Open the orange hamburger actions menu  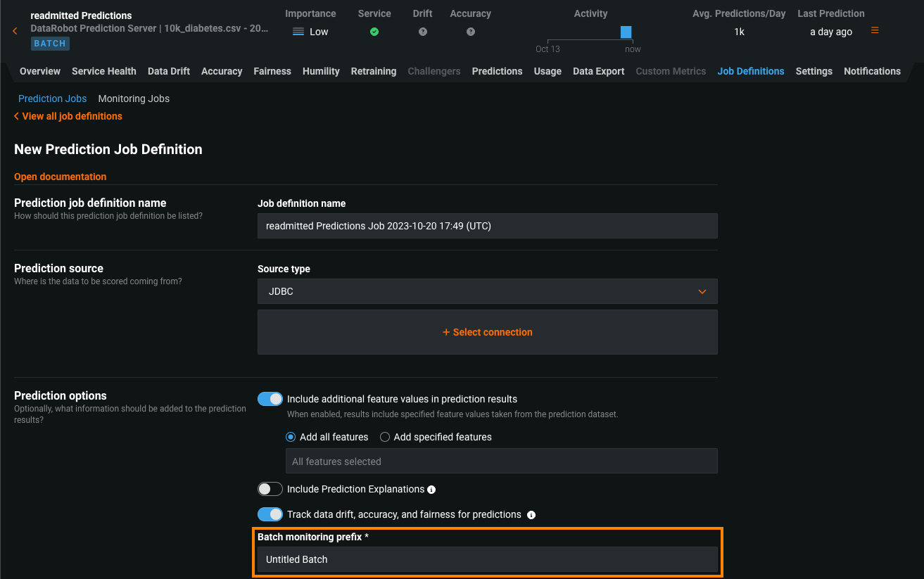(x=875, y=31)
